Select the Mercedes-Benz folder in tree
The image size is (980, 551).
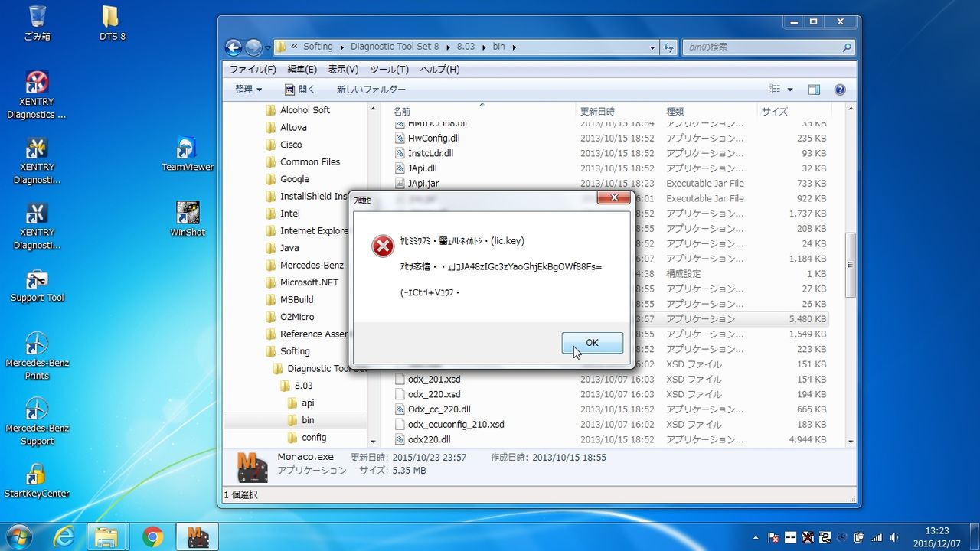pyautogui.click(x=312, y=266)
